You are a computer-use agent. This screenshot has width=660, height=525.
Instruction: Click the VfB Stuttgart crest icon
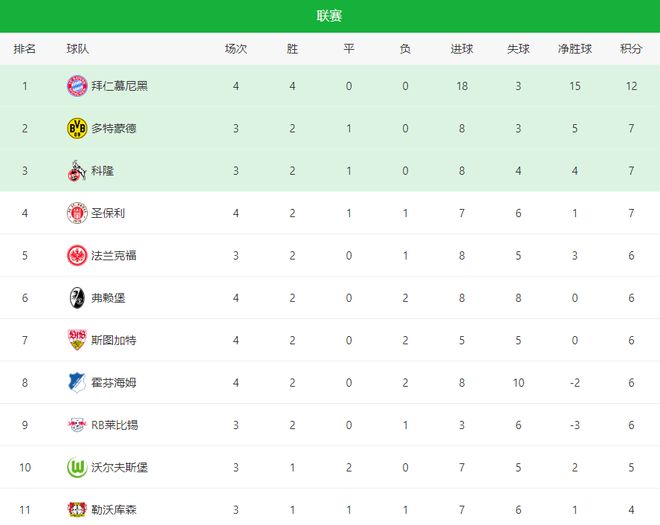[77, 340]
